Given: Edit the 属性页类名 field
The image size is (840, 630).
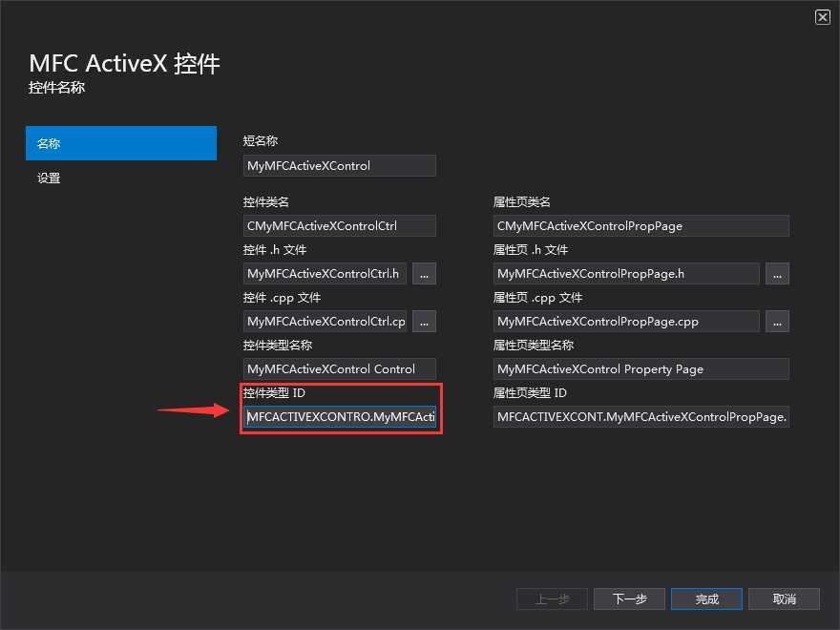Looking at the screenshot, I should click(641, 225).
